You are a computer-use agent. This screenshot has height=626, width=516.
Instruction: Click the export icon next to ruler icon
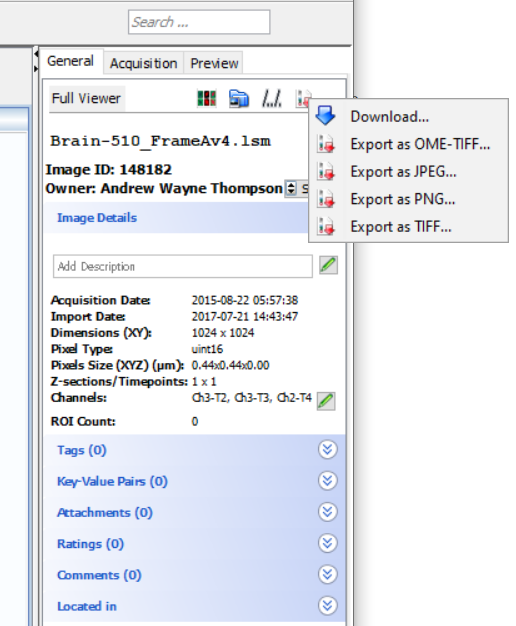(x=302, y=99)
